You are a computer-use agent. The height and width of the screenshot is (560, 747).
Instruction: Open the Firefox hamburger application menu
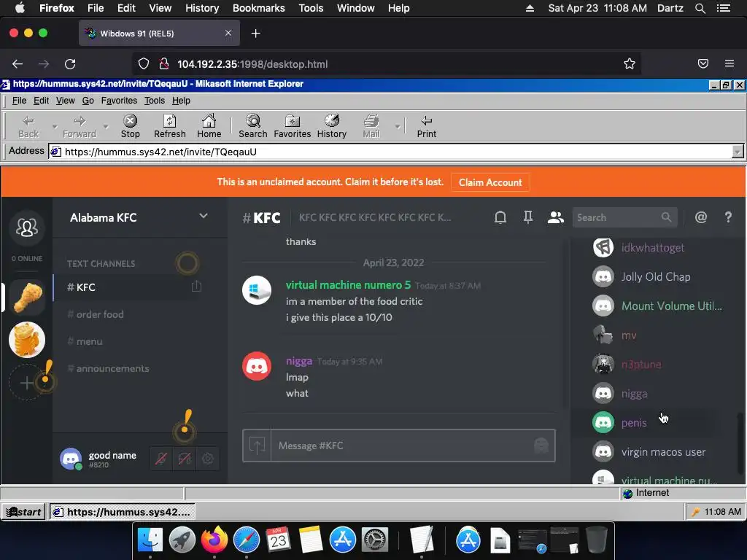[x=729, y=63]
